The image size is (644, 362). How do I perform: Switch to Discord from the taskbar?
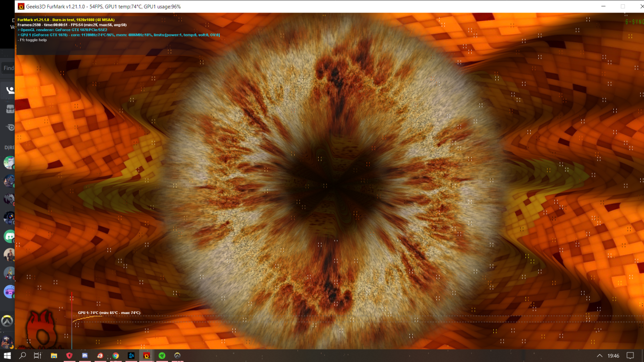tap(85, 356)
